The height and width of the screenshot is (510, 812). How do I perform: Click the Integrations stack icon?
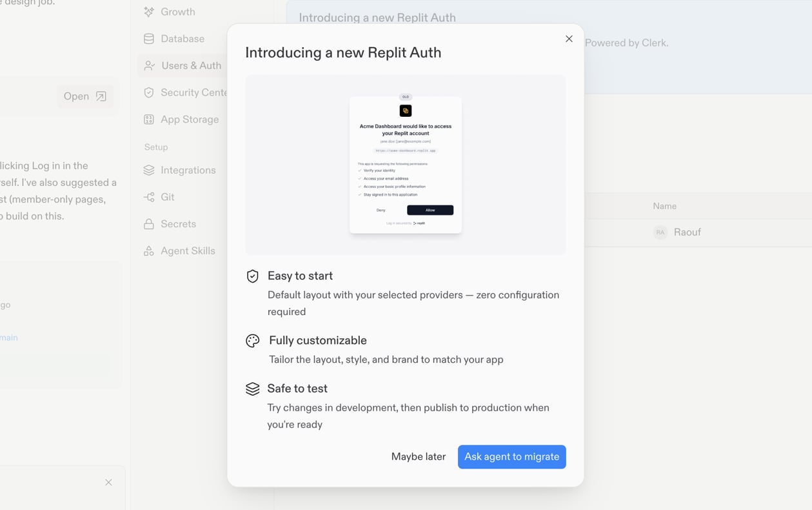[149, 170]
